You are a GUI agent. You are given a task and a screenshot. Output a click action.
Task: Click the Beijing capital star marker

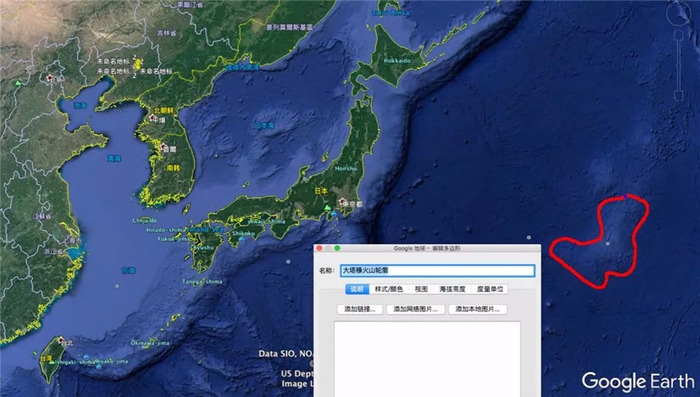[x=50, y=78]
